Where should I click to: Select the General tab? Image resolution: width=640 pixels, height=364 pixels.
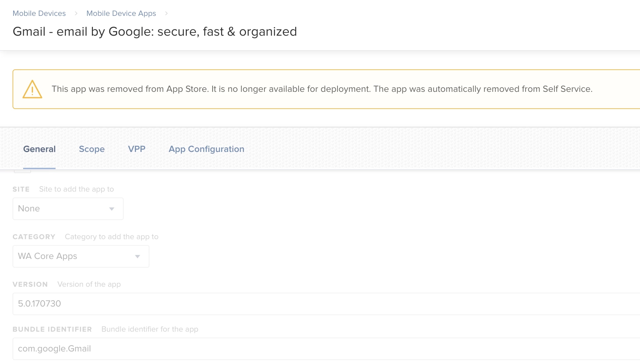[39, 149]
